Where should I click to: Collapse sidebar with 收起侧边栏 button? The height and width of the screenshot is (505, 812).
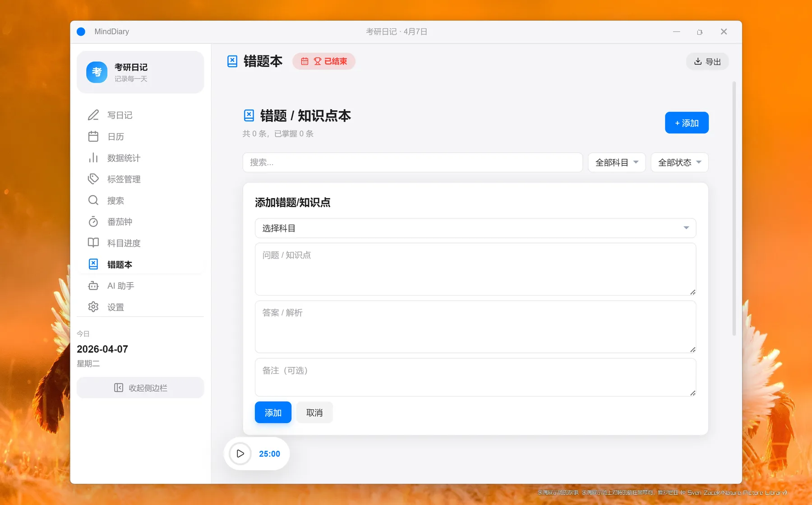tap(140, 388)
